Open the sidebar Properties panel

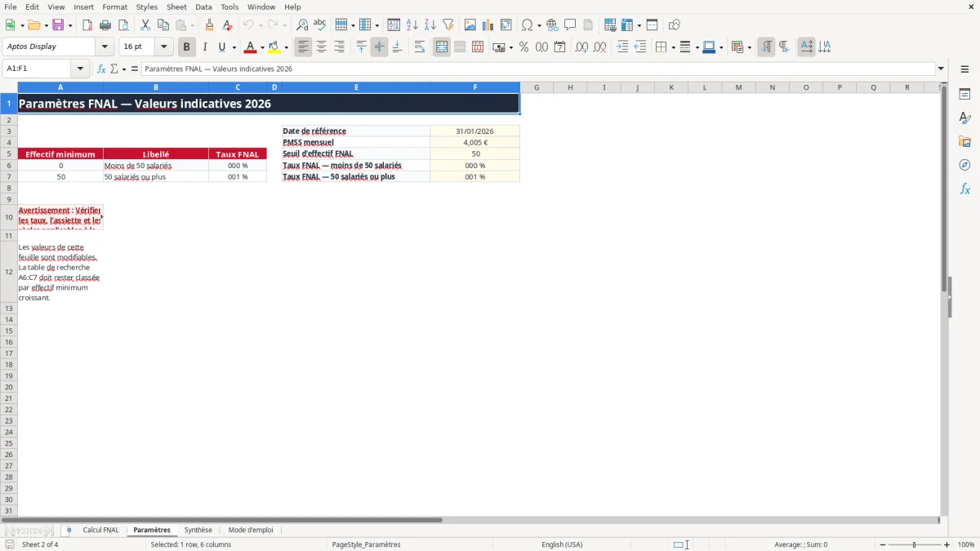964,95
